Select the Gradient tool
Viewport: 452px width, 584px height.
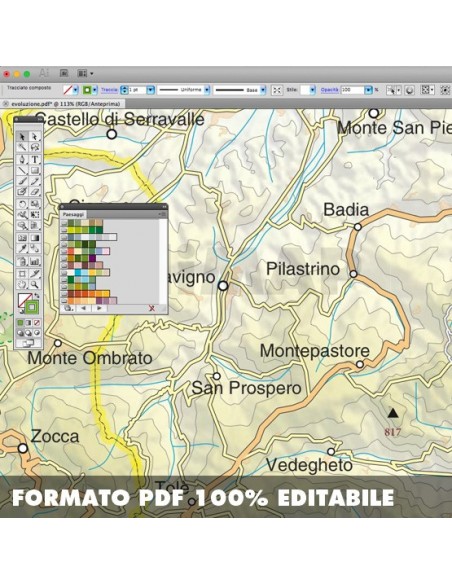(35, 238)
